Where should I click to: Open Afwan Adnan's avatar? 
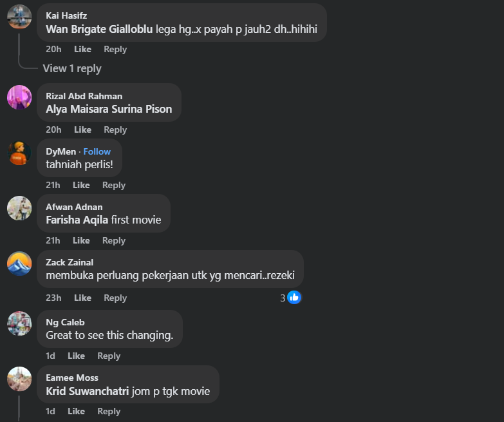point(19,208)
